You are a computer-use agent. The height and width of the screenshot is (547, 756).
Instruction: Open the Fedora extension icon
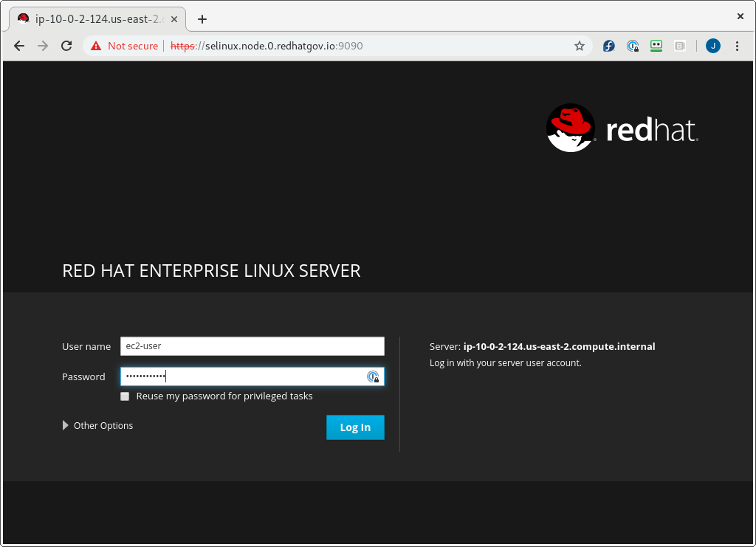[x=609, y=46]
